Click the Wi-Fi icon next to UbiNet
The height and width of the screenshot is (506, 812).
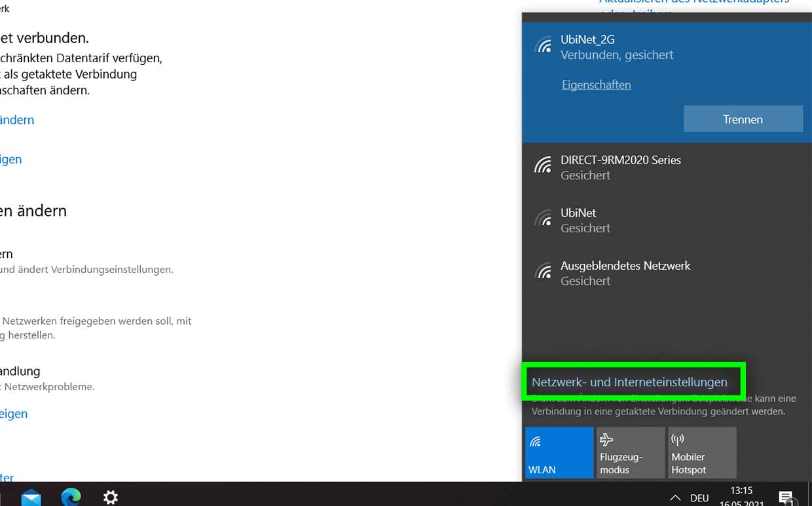[543, 219]
